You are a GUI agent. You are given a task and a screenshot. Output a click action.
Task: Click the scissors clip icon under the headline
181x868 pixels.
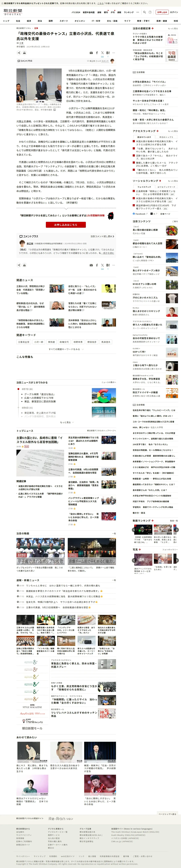[x=19, y=53]
